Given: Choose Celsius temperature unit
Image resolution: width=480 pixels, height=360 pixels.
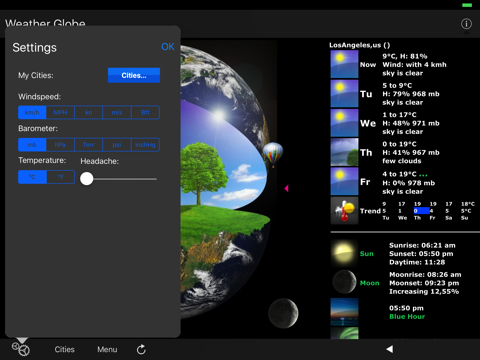Looking at the screenshot, I should coord(32,177).
